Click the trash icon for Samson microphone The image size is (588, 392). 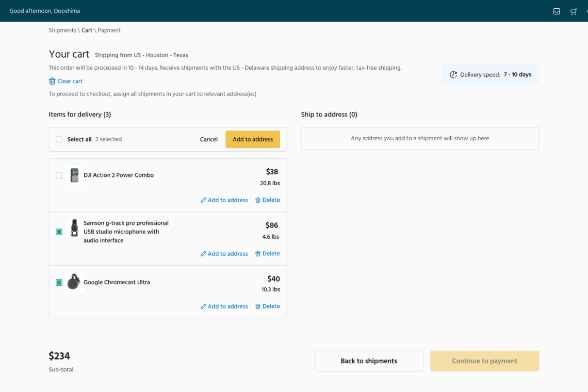coord(257,254)
